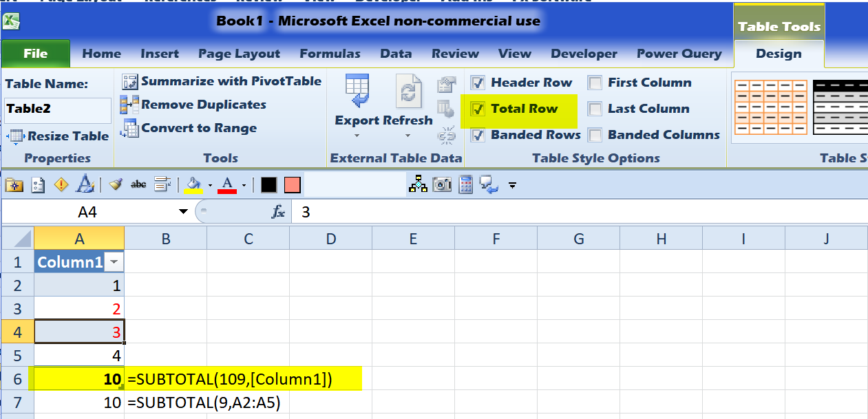Turn on Banded Columns checkbox
The image size is (868, 419).
(x=595, y=135)
